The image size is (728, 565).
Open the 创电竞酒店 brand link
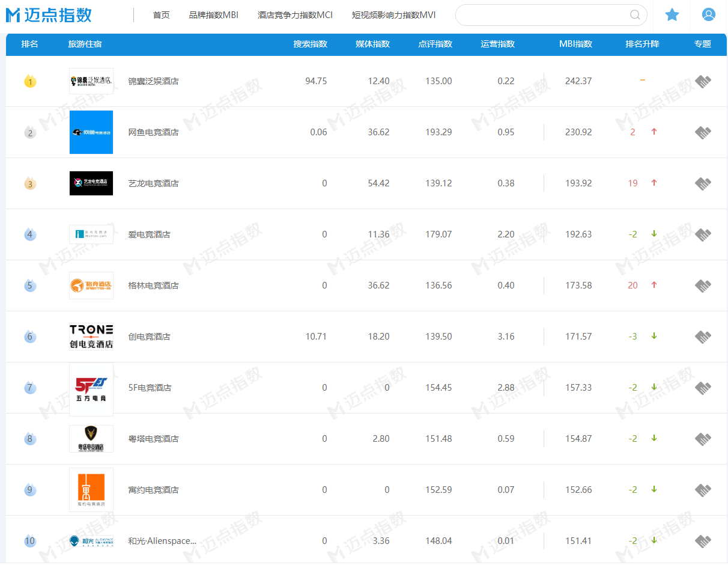149,337
